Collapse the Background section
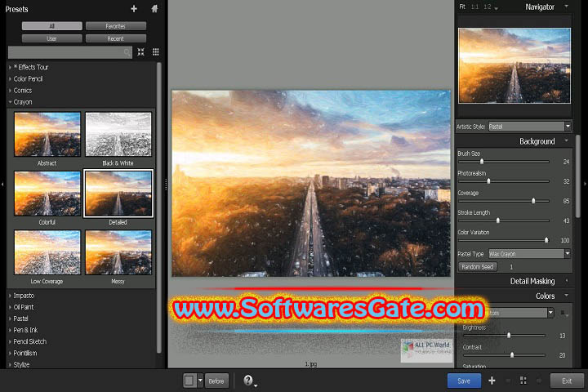This screenshot has height=392, width=588. [x=566, y=141]
